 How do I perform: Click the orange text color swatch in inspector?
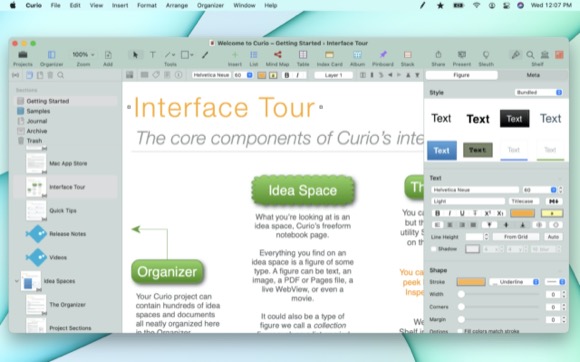pyautogui.click(x=522, y=213)
